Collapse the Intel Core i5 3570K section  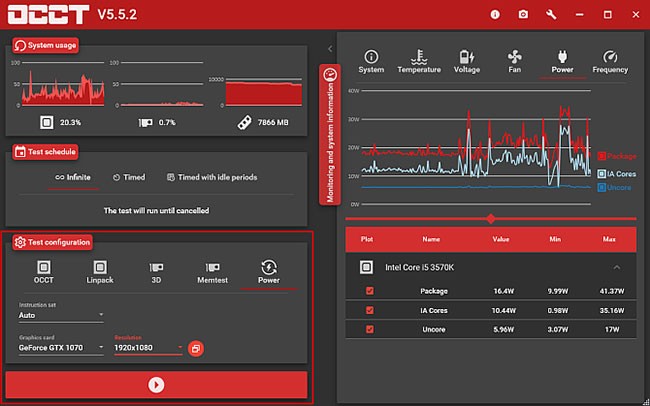click(617, 267)
